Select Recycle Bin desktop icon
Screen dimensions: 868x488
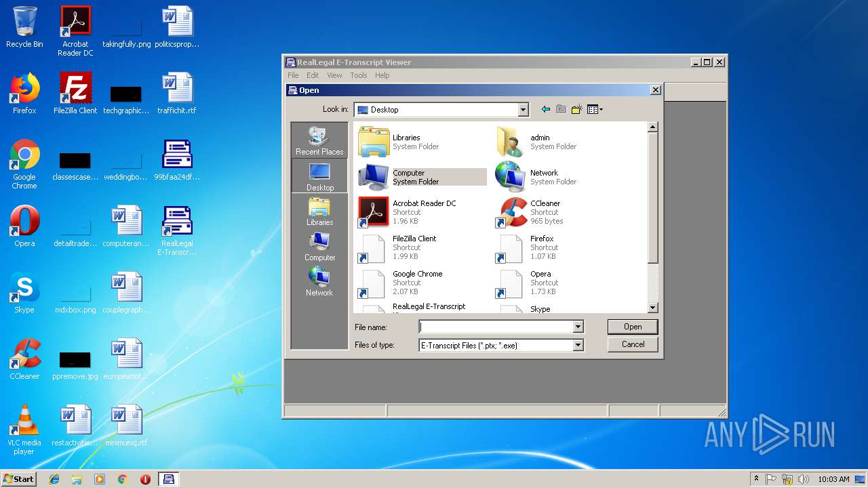[x=24, y=27]
